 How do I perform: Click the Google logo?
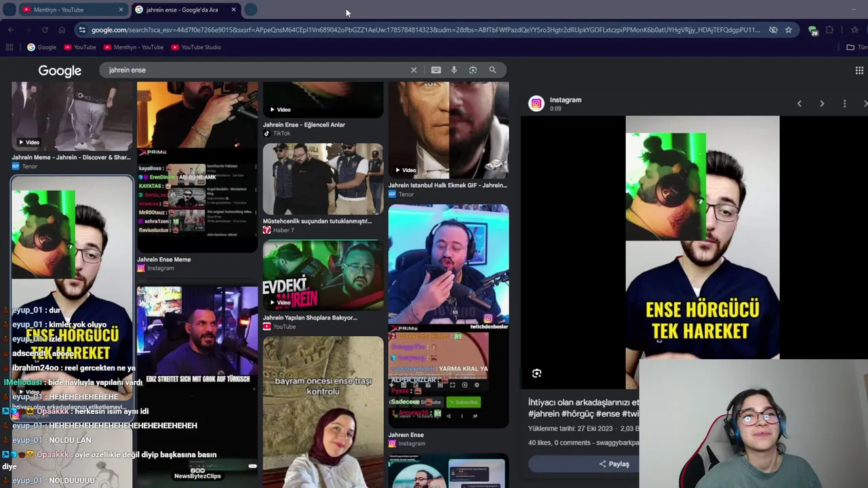[x=60, y=70]
